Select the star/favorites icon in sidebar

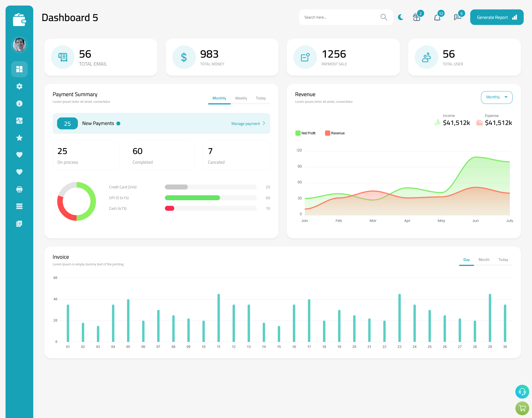click(x=19, y=138)
